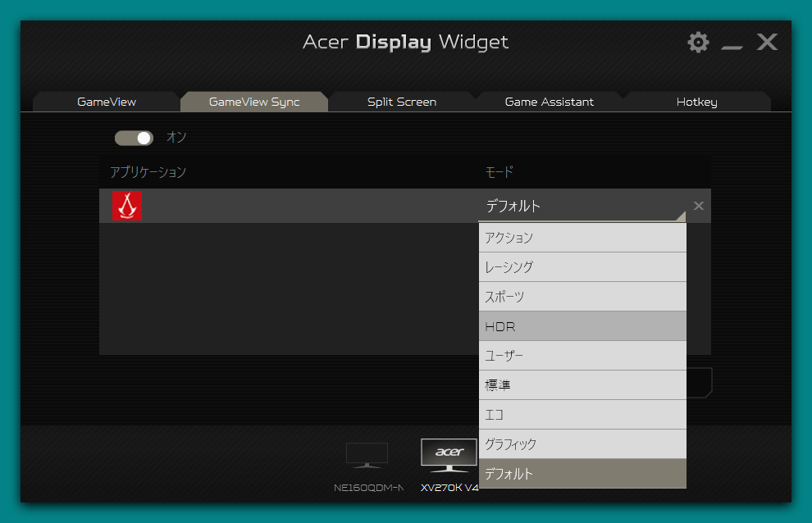Select グラフィック in the dropdown list
The width and height of the screenshot is (812, 523).
tap(582, 444)
